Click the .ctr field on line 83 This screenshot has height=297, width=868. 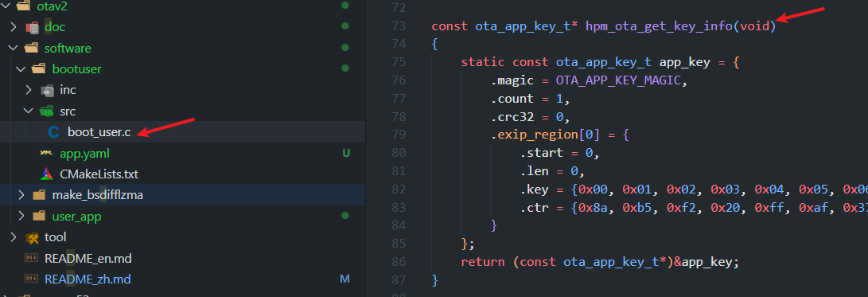(534, 208)
